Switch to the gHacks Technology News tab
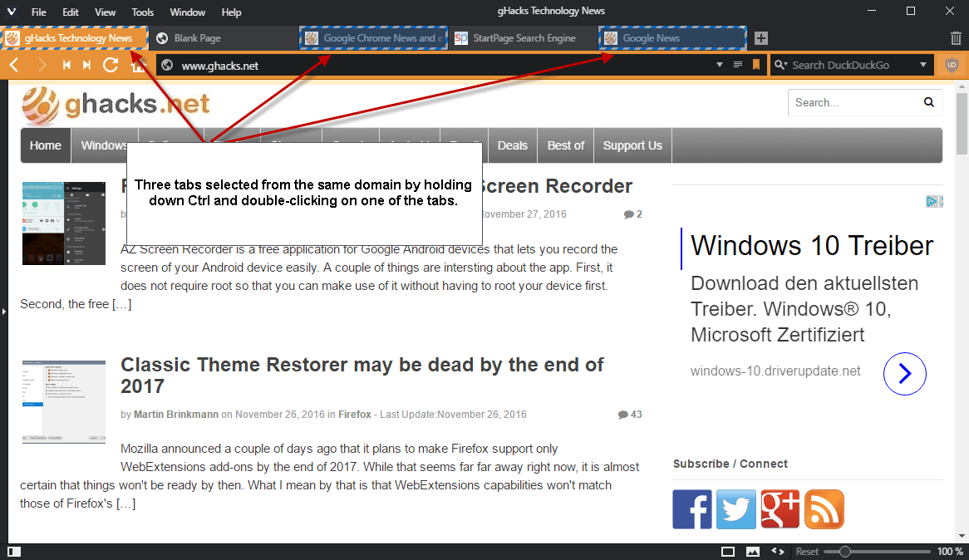 coord(75,38)
